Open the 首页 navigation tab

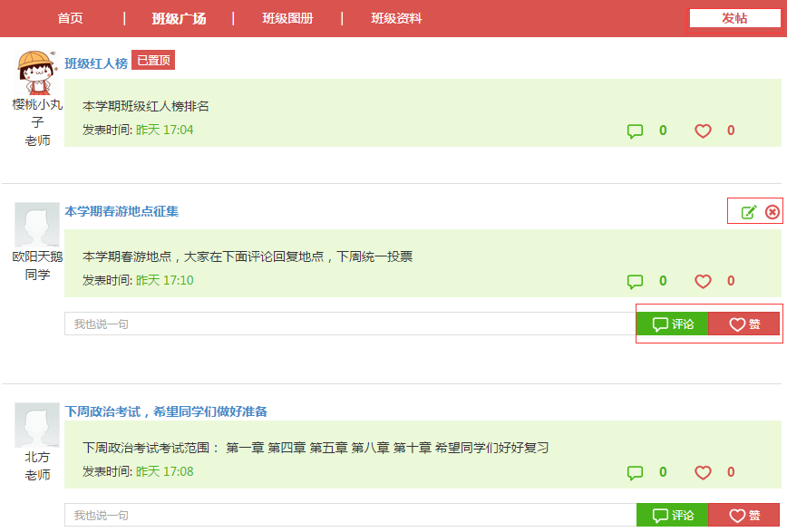pyautogui.click(x=70, y=18)
